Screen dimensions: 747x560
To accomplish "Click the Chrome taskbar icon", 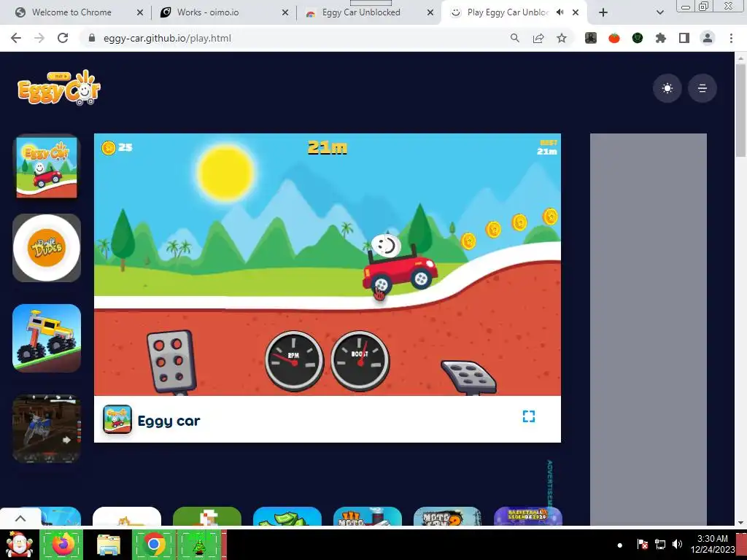I will coord(154,544).
